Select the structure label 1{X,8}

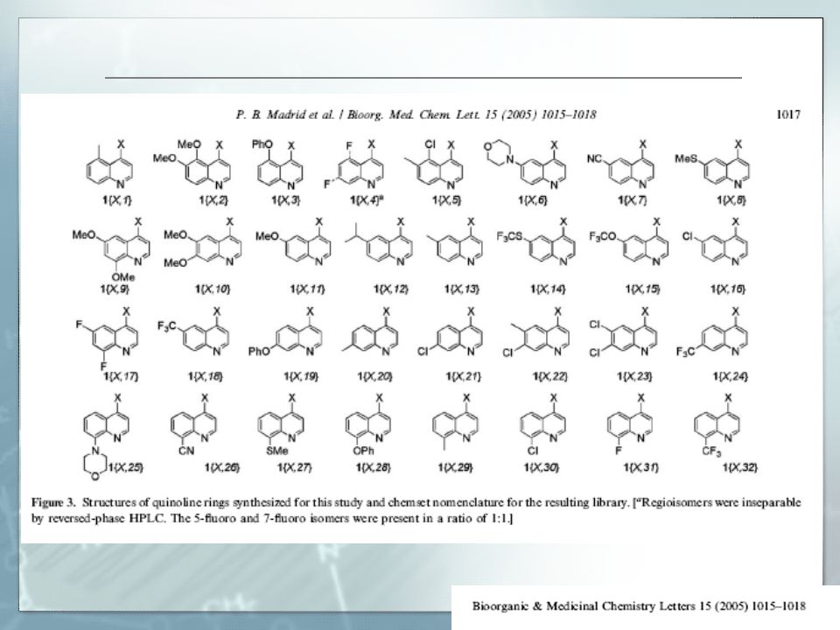[731, 200]
